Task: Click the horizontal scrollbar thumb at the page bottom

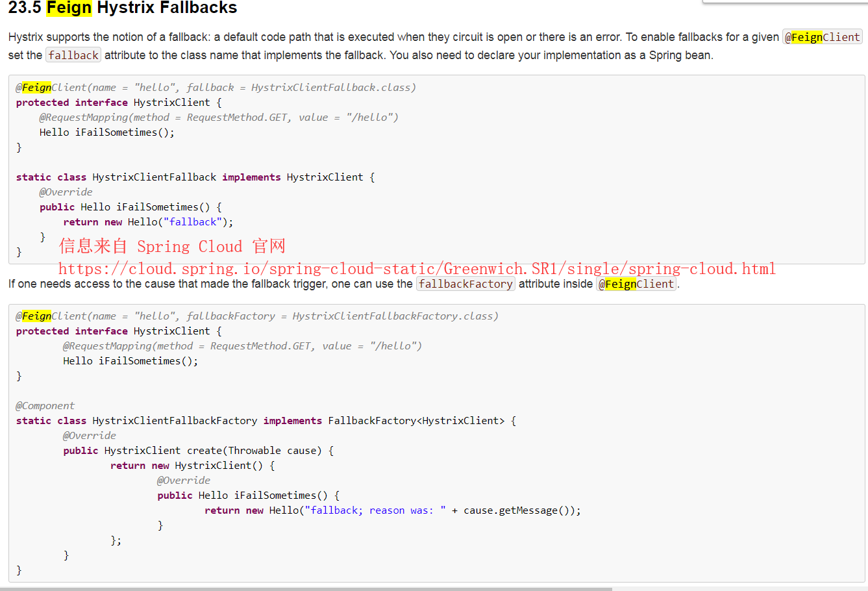Action: (x=306, y=589)
